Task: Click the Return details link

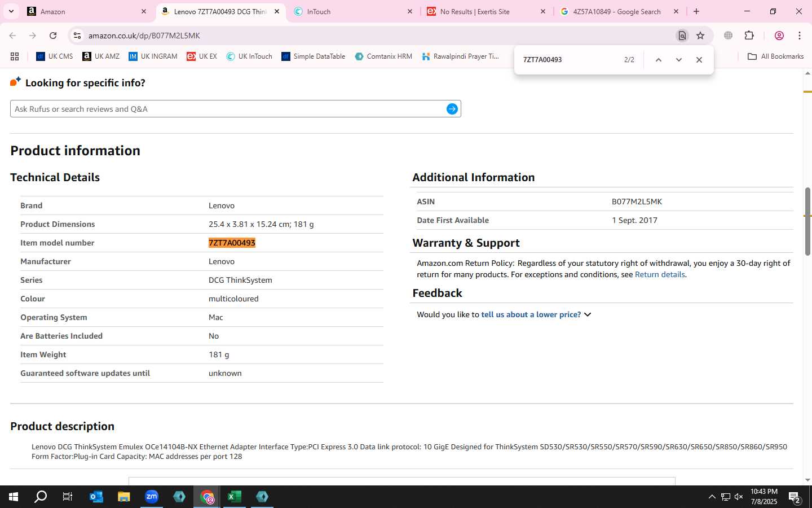Action: pyautogui.click(x=660, y=274)
